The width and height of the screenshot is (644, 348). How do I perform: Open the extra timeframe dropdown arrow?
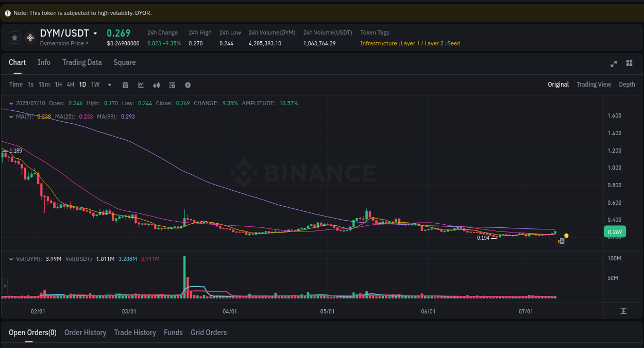109,85
